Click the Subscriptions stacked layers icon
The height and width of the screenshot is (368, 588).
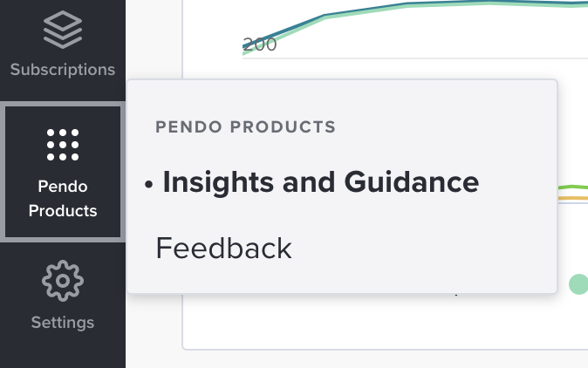point(63,30)
